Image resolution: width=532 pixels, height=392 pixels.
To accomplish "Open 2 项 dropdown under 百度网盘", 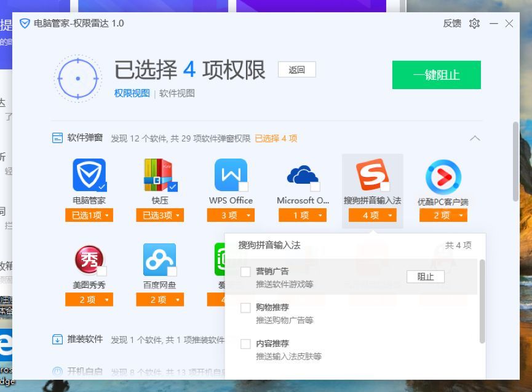I will point(160,299).
